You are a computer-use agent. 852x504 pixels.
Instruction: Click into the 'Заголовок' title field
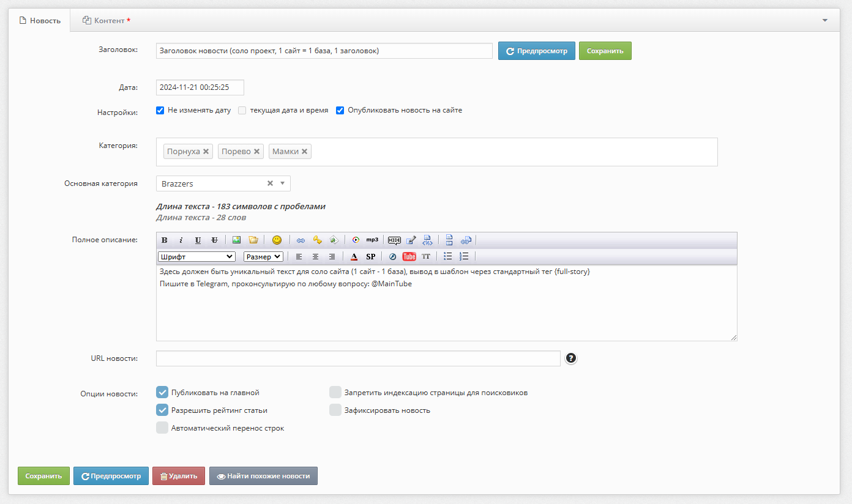click(324, 51)
